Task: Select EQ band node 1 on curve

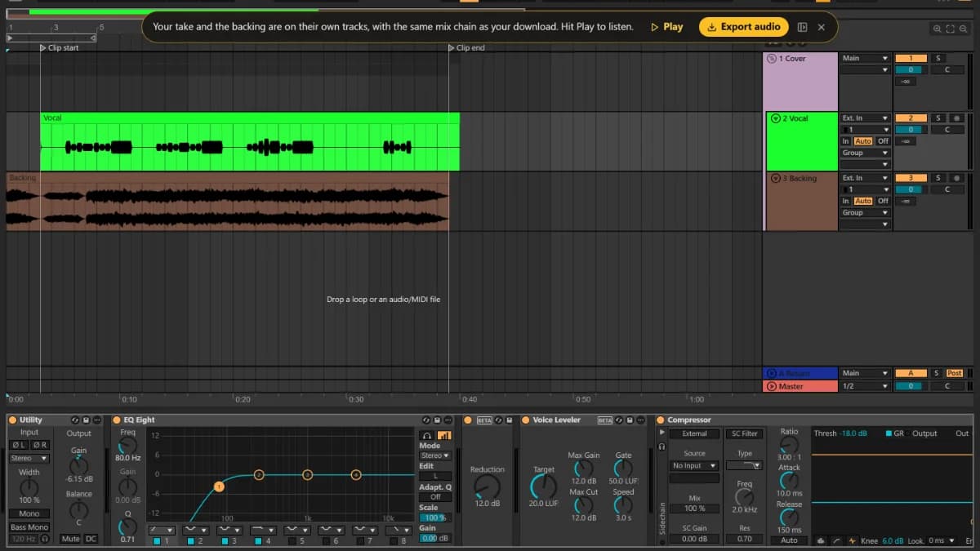Action: click(x=219, y=487)
